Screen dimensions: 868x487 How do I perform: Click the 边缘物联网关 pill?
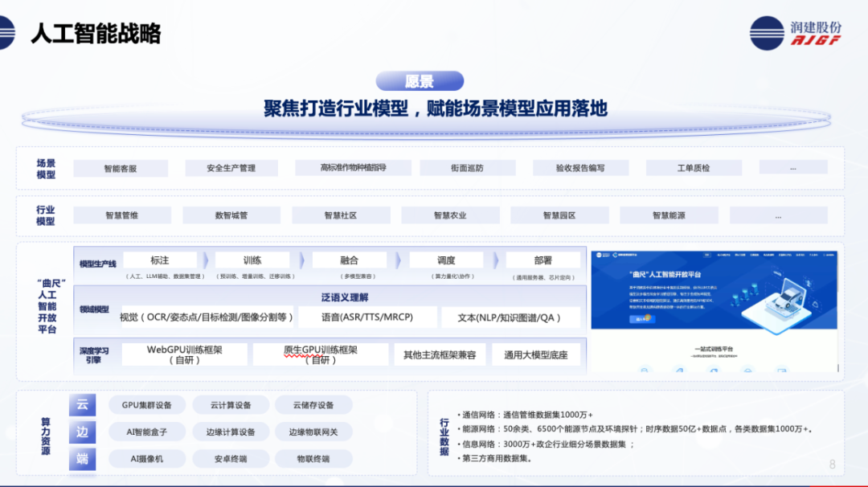pyautogui.click(x=313, y=432)
